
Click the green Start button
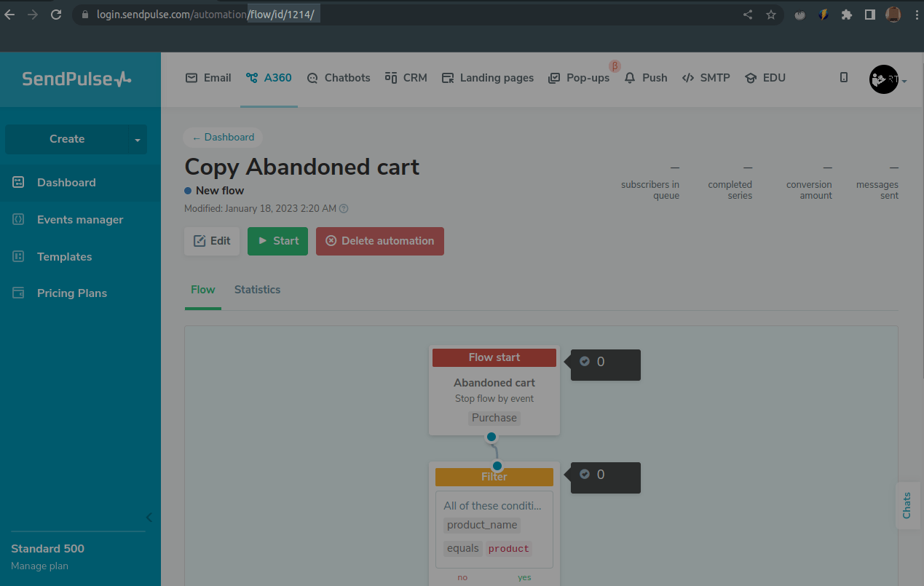277,241
